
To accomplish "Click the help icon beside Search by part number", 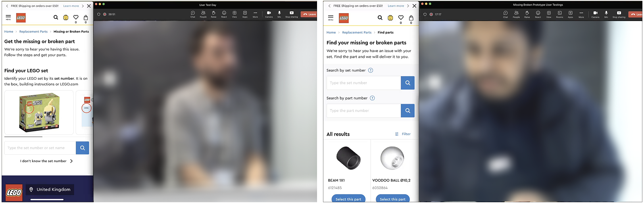I will [372, 98].
